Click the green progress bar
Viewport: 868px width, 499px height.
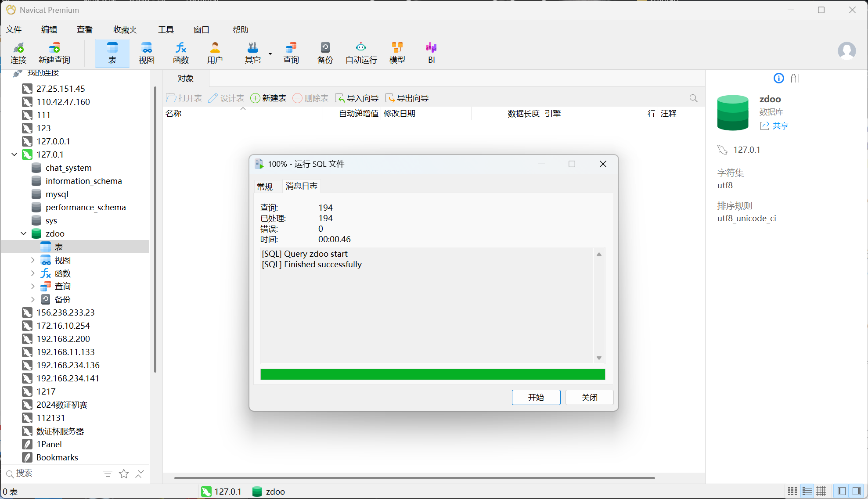tap(432, 374)
